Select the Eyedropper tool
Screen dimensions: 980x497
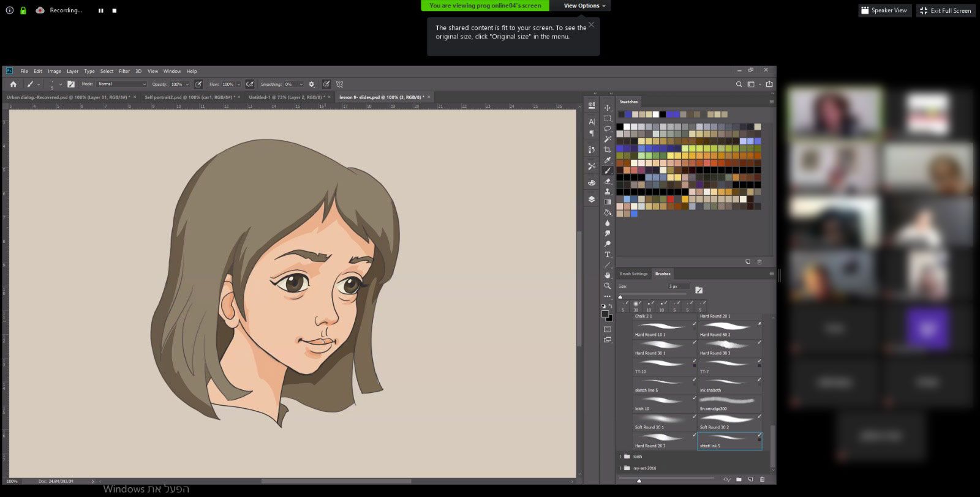pos(608,160)
